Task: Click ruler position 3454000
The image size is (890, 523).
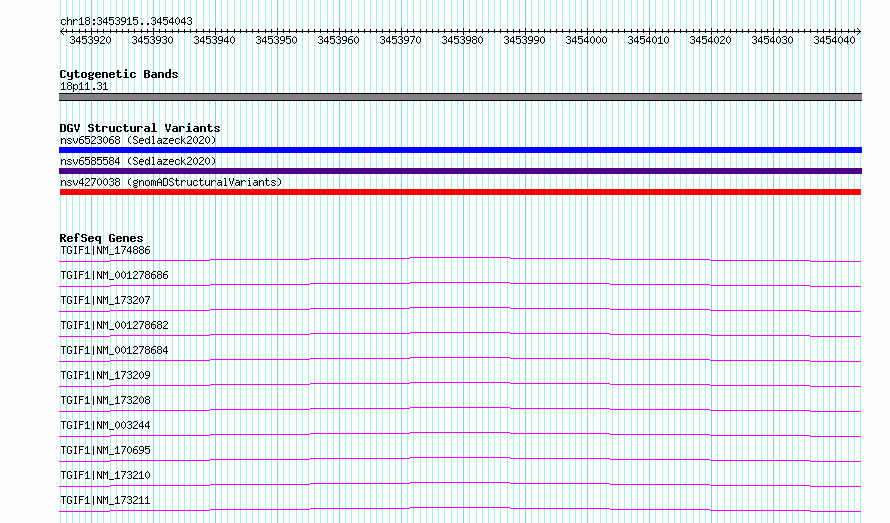Action: click(x=586, y=40)
